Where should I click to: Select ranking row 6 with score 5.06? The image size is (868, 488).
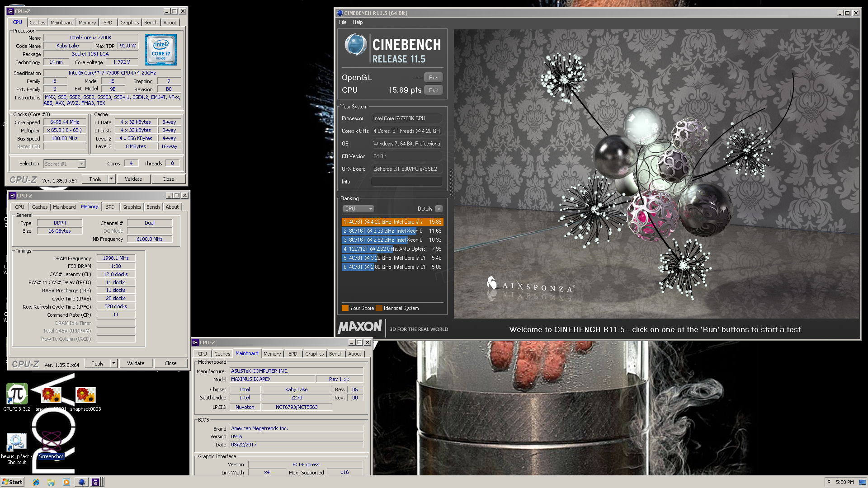click(x=392, y=267)
